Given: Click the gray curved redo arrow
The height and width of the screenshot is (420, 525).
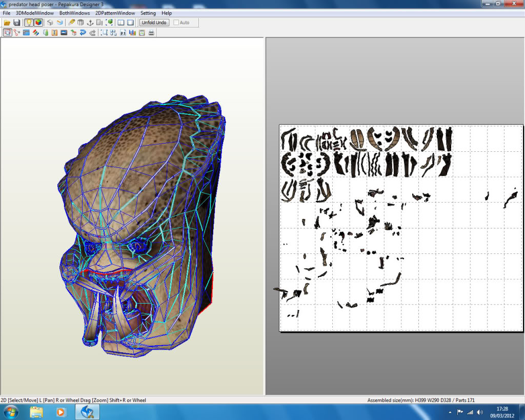Looking at the screenshot, I should click(92, 32).
